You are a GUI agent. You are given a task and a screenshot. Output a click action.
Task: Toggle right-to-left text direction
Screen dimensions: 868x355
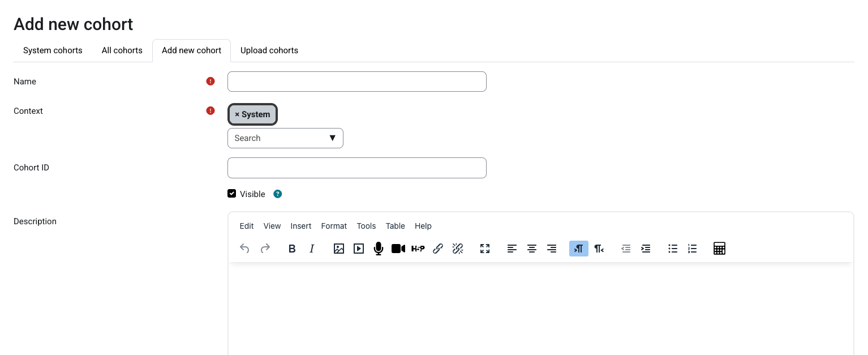pos(599,249)
